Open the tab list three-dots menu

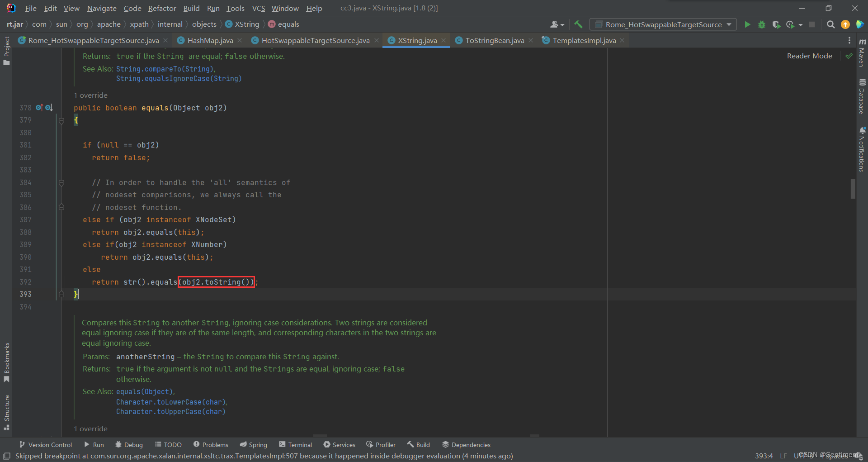[x=849, y=40]
